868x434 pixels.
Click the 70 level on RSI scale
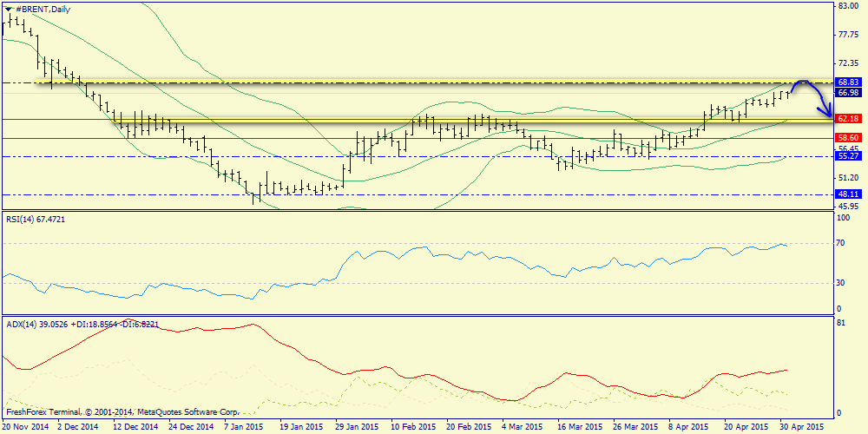point(841,244)
